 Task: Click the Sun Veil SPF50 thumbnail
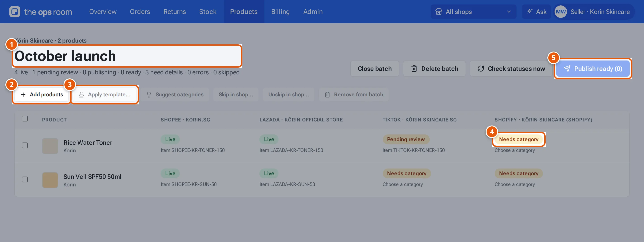[50, 180]
